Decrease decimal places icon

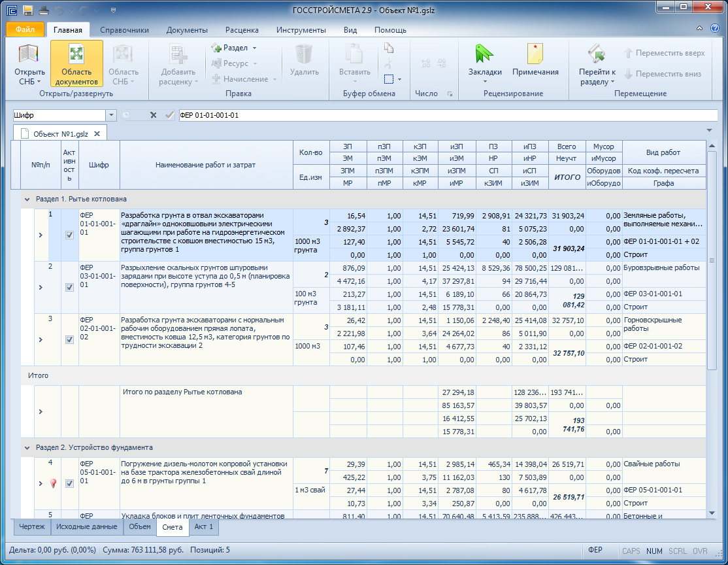(442, 63)
